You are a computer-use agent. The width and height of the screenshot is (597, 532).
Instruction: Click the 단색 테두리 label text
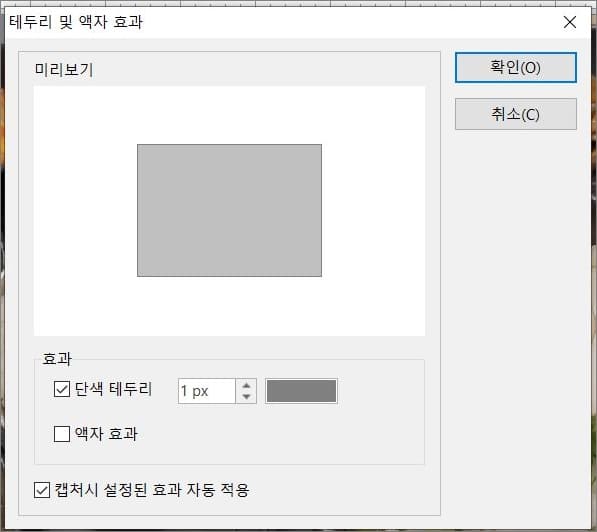tap(113, 389)
